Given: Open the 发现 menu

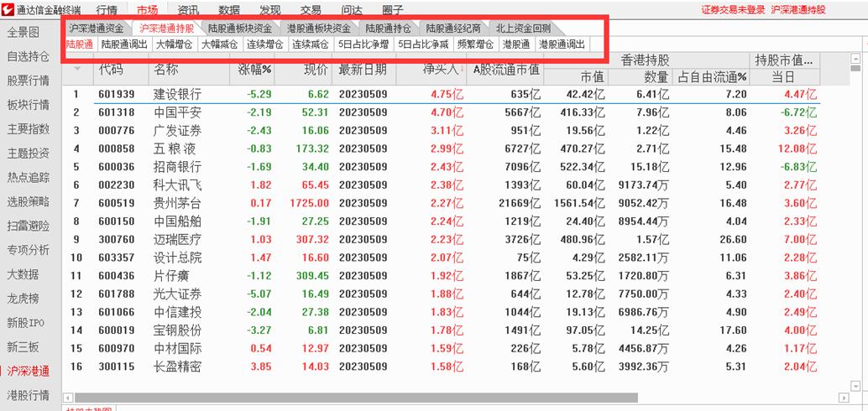Looking at the screenshot, I should click(x=270, y=10).
